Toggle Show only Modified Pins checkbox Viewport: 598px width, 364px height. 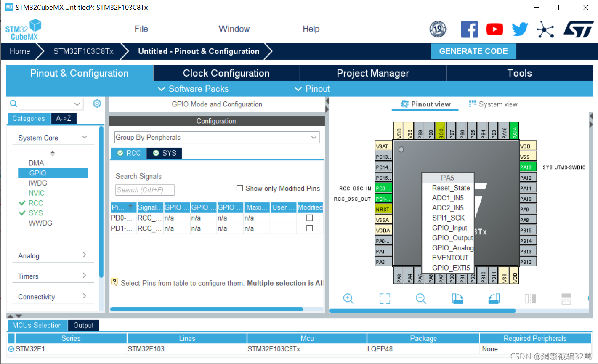tap(239, 188)
